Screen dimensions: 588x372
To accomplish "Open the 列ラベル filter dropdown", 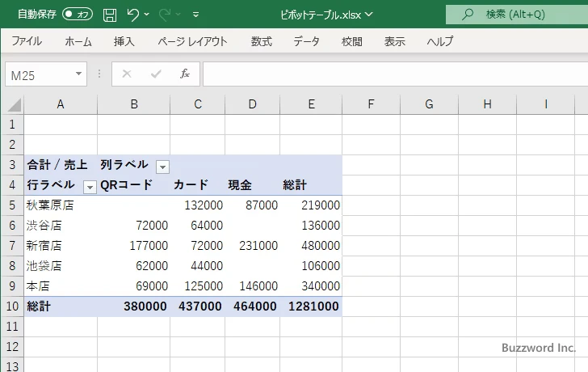I will coord(162,167).
